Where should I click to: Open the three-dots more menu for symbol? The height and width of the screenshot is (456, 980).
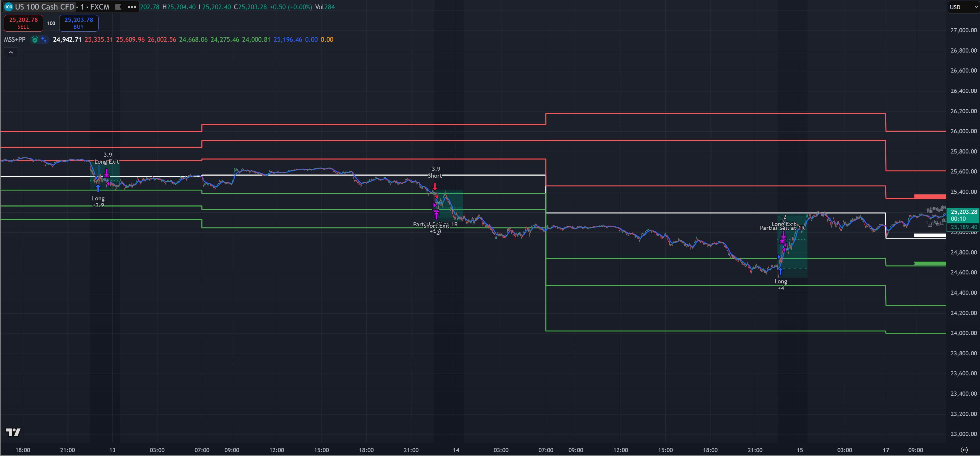(x=132, y=7)
